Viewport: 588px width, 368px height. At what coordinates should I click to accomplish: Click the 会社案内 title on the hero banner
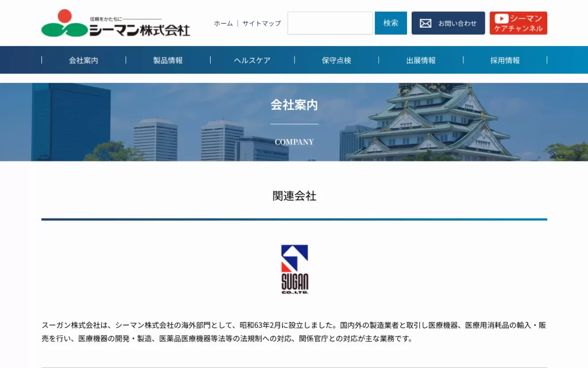point(294,105)
